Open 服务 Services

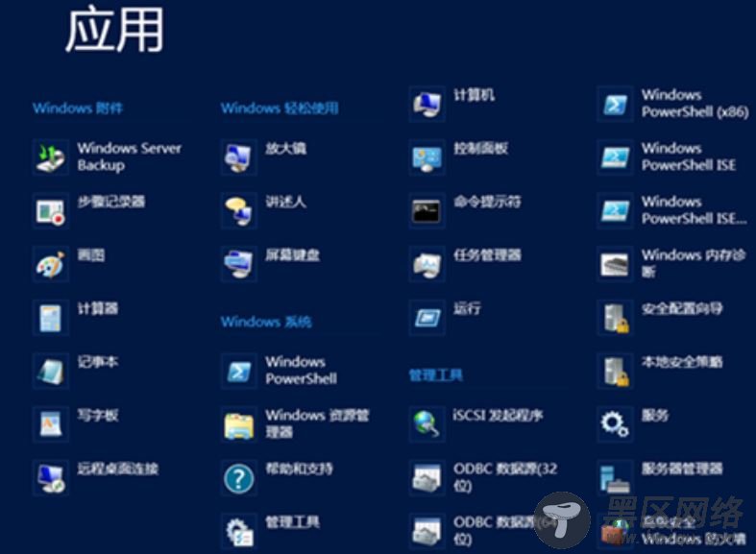(x=633, y=424)
